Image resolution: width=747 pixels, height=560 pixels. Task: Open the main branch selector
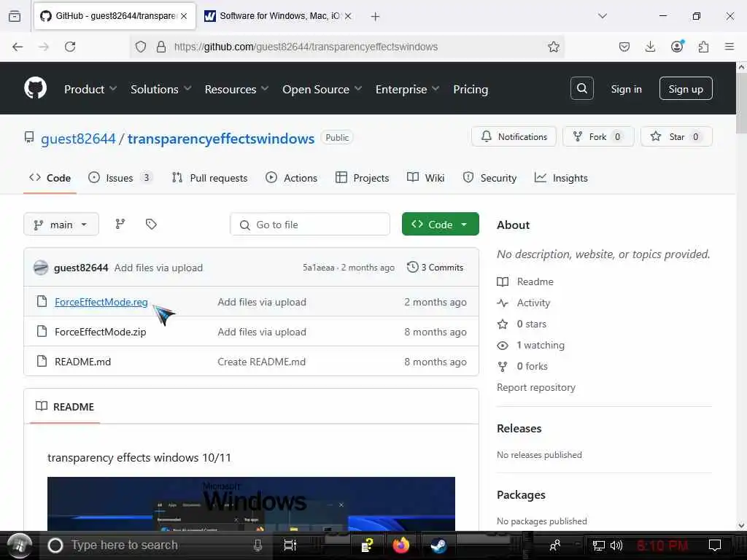61,225
